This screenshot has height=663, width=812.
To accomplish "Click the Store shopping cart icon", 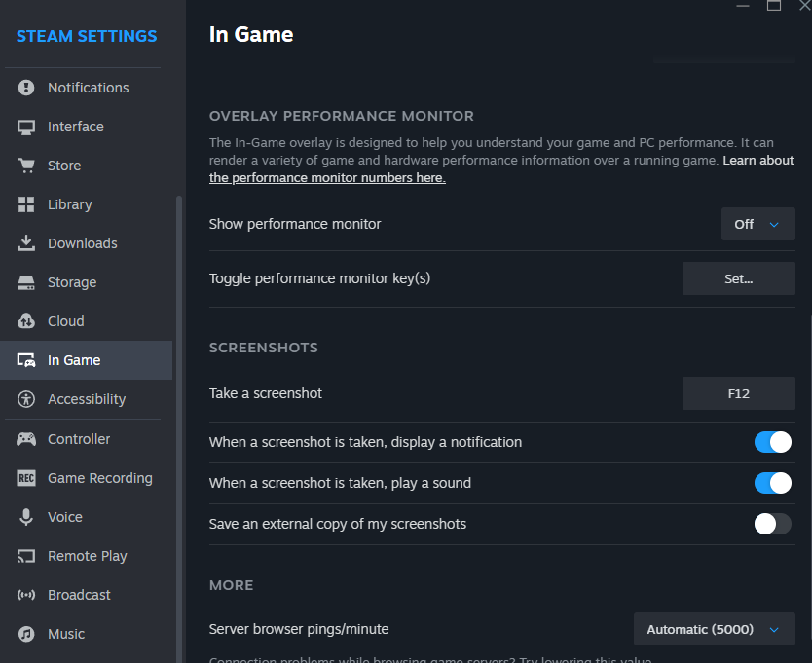I will pos(26,166).
